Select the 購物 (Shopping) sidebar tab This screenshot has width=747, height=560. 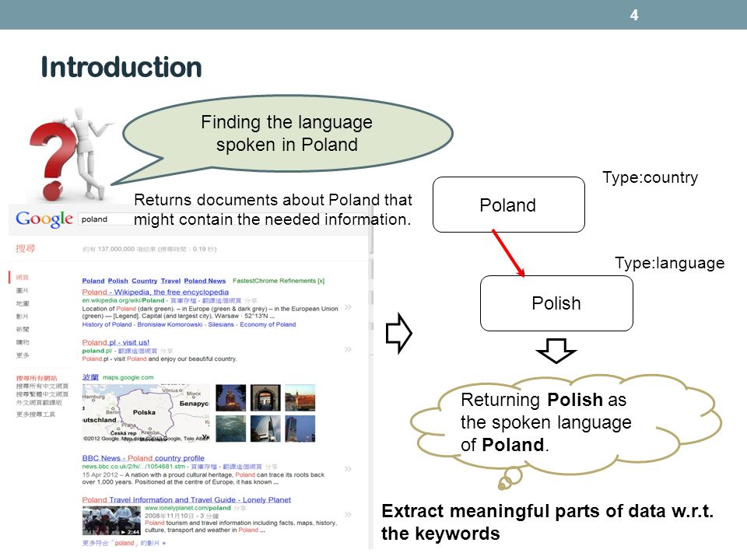coord(23,342)
